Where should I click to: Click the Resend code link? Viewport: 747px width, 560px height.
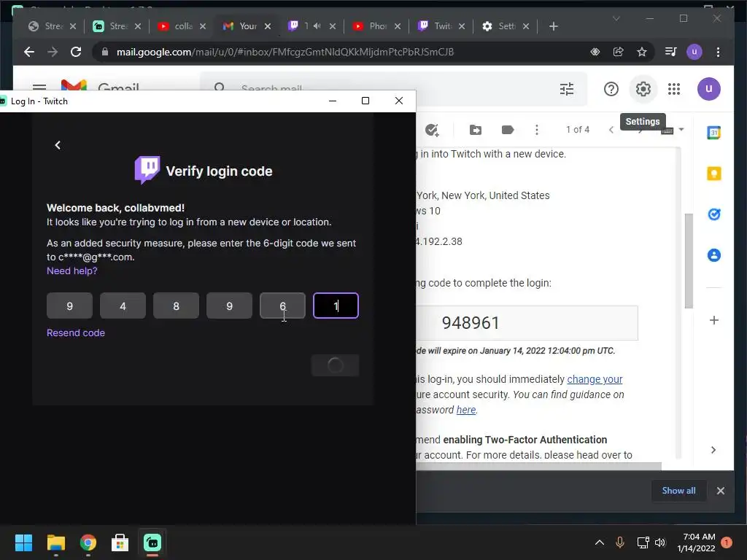click(x=76, y=332)
